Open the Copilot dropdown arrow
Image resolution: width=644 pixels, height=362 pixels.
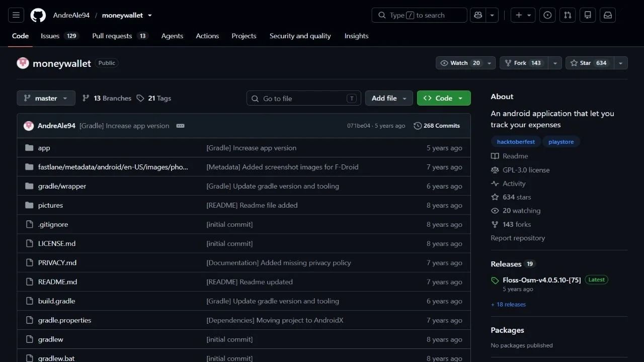point(492,15)
